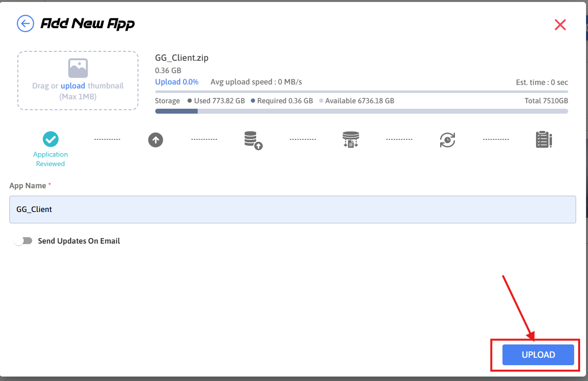Click the upload progress bar under Upload 0.0%
Image resolution: width=588 pixels, height=381 pixels.
(x=361, y=91)
